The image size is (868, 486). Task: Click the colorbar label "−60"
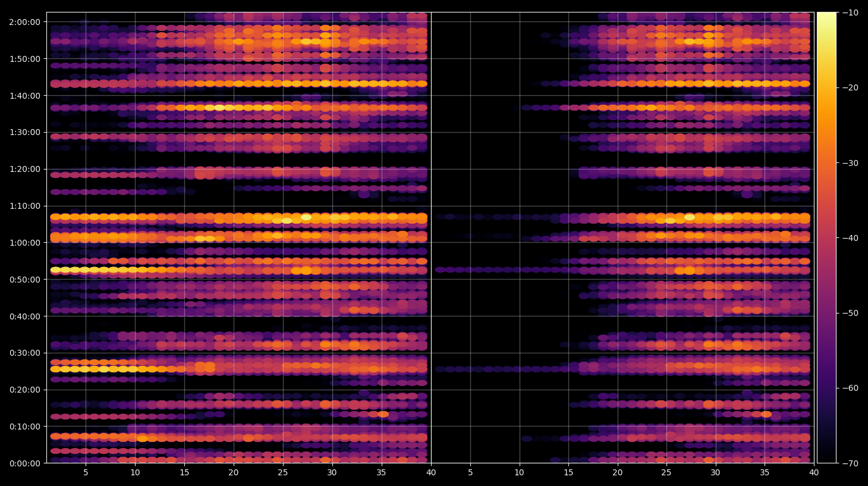tap(850, 388)
